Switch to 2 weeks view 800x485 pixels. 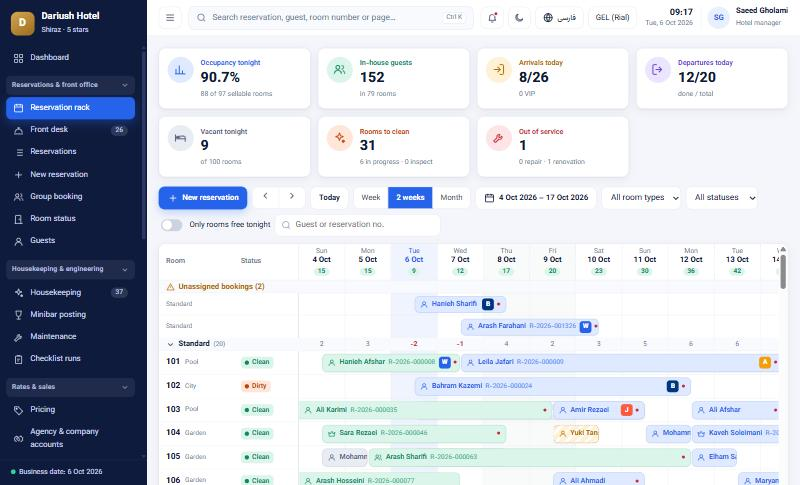click(x=410, y=197)
